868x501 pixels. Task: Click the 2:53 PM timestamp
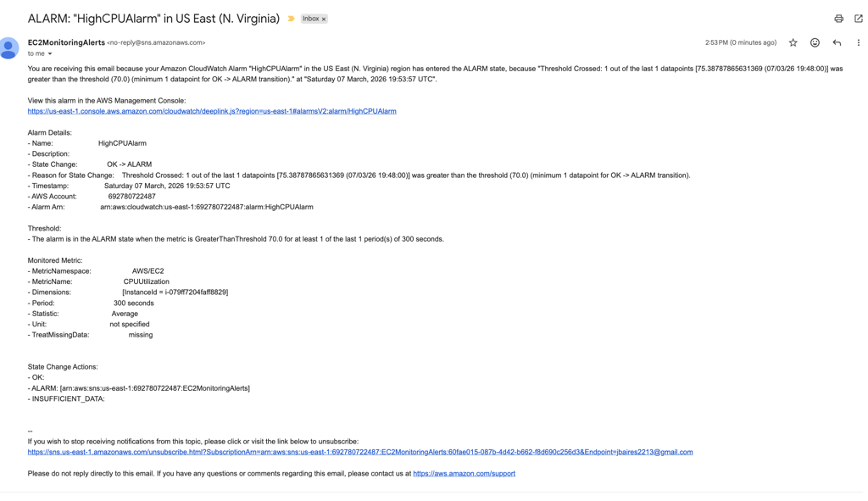click(740, 42)
